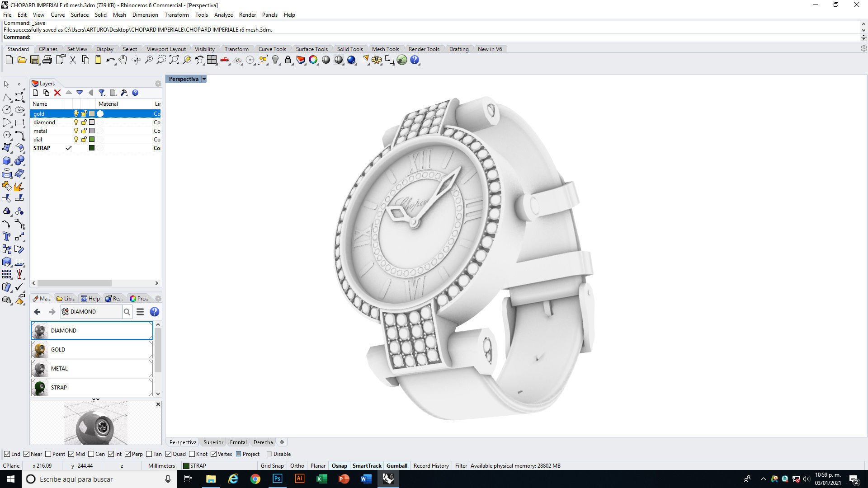
Task: Click the Undo arrow icon
Action: pos(110,60)
